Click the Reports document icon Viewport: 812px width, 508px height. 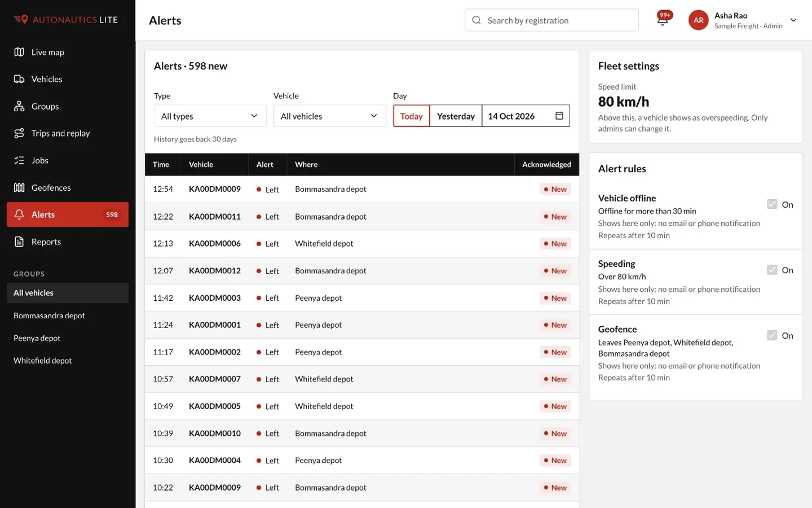[19, 242]
